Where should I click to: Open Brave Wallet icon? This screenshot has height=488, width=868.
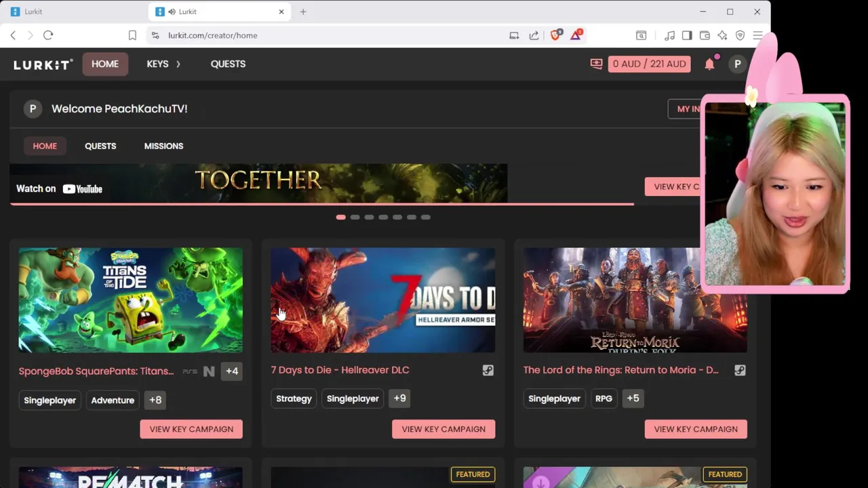point(705,35)
